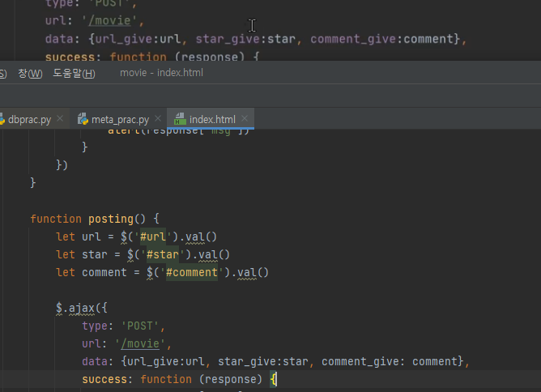Select the index.html editor tab
The image size is (541, 392).
coord(212,119)
